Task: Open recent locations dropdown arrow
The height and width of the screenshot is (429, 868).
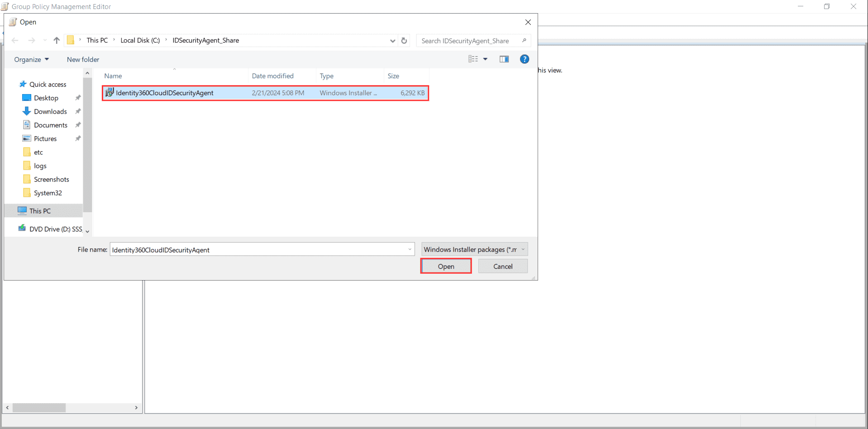Action: click(x=45, y=41)
